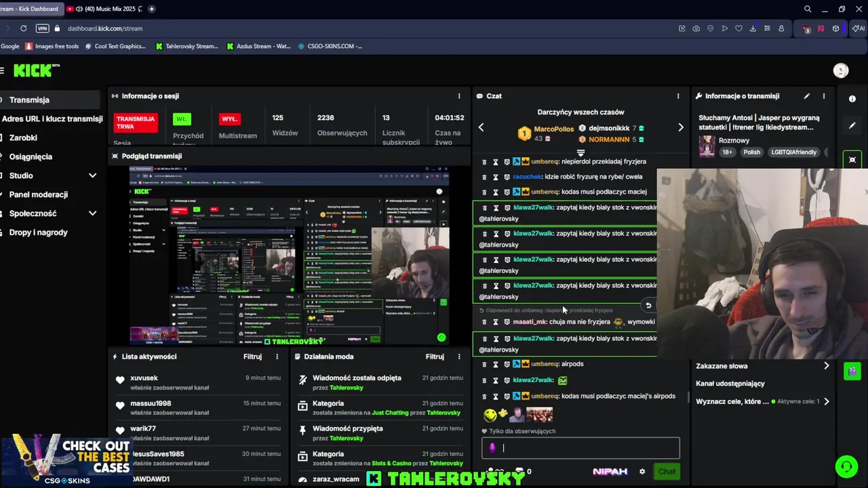
Task: Collapse the gifters leaderboard handle
Action: [580, 153]
